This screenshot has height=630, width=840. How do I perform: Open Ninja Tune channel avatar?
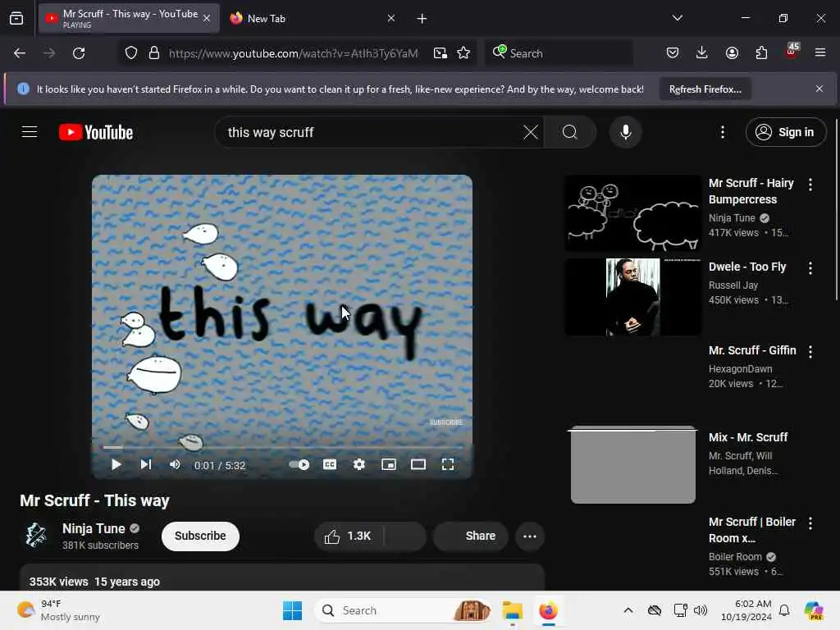(36, 536)
